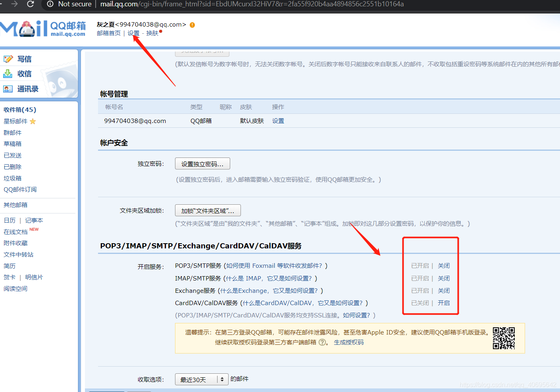Viewport: 560px width, 392px height.
Task: Open 收件箱(45) folder
Action: tap(20, 110)
